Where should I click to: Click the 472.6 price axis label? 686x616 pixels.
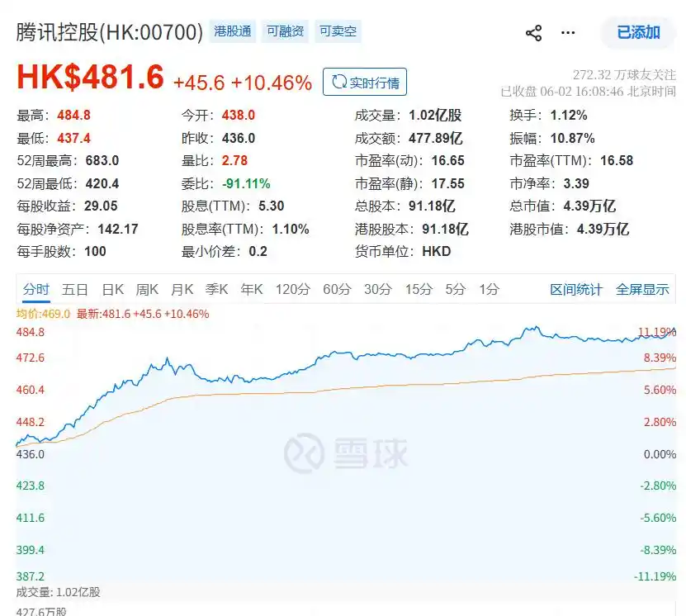31,358
